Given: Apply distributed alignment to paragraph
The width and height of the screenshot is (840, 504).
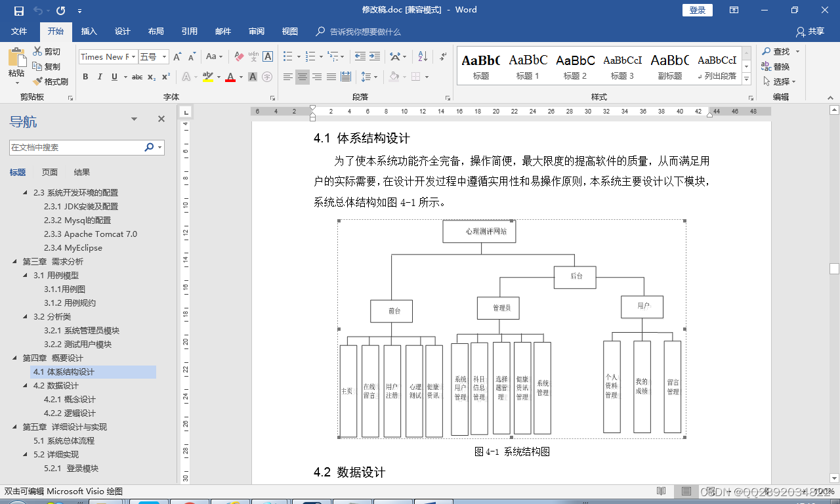Looking at the screenshot, I should [x=346, y=77].
